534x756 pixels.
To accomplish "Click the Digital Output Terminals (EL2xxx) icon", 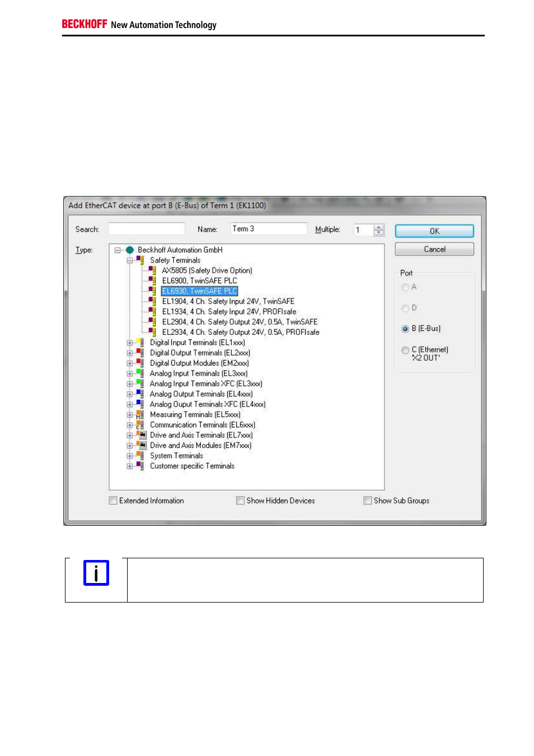I will click(140, 353).
